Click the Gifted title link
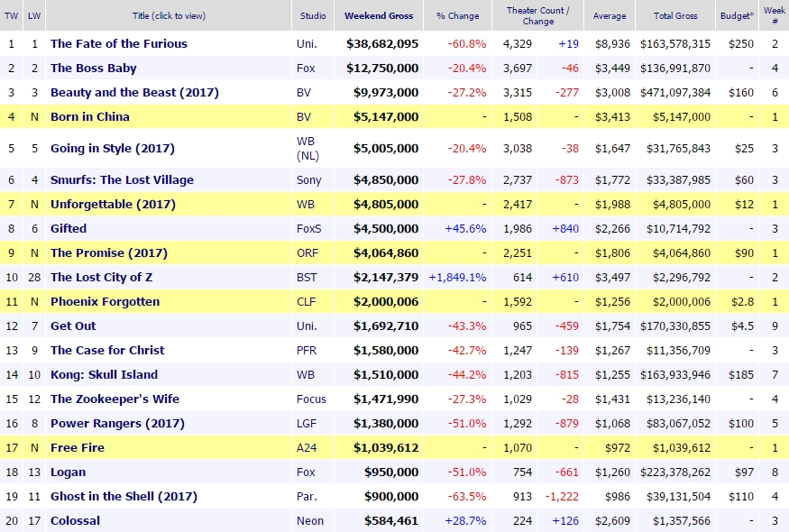The height and width of the screenshot is (532, 789). point(69,228)
